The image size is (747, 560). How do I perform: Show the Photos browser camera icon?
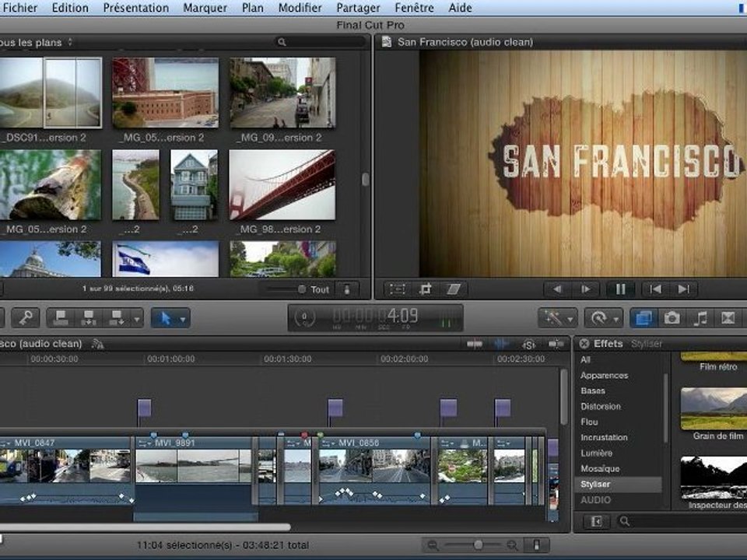(672, 317)
